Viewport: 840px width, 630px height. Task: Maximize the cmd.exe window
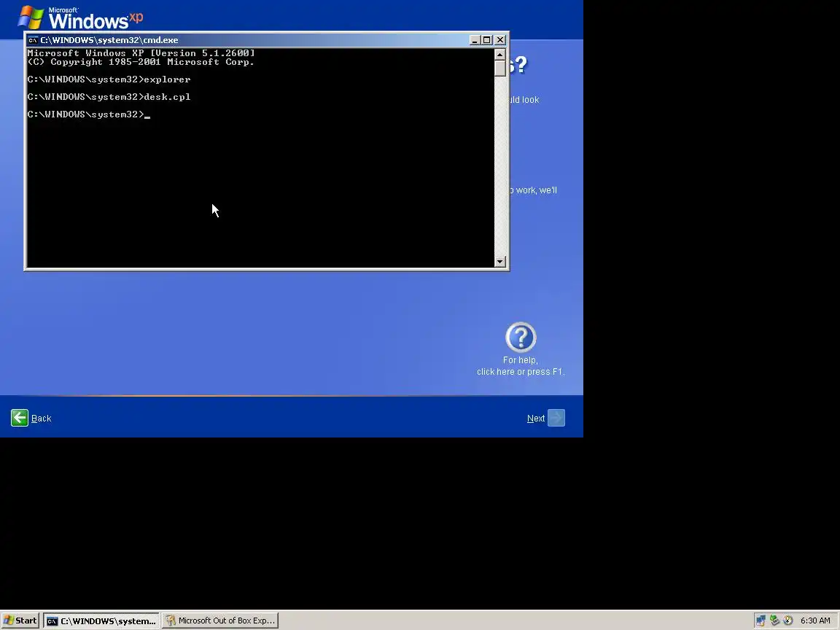click(486, 40)
